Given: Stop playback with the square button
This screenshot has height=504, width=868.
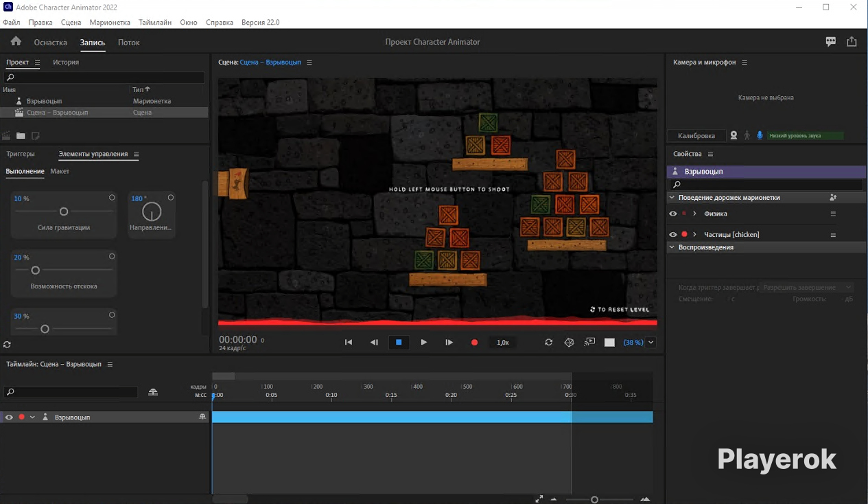Looking at the screenshot, I should [x=399, y=342].
